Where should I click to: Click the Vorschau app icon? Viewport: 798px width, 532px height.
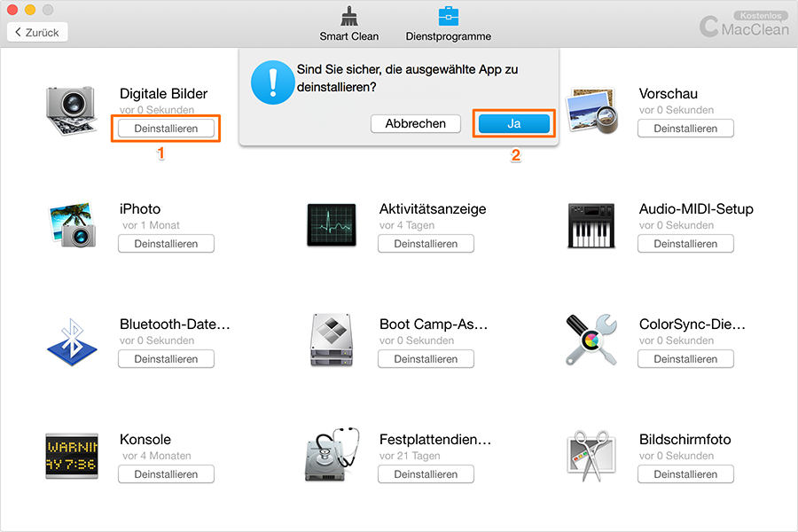click(592, 111)
